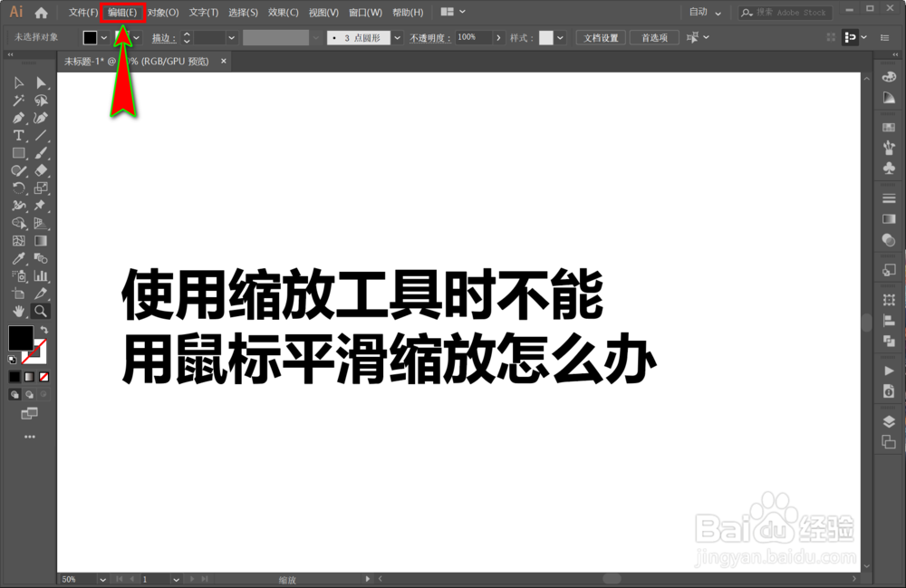906x588 pixels.
Task: Select the Perspective Grid tool
Action: [41, 224]
